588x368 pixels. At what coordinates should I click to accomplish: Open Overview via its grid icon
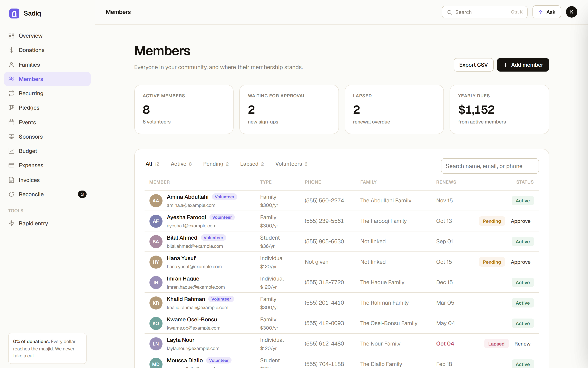click(11, 36)
